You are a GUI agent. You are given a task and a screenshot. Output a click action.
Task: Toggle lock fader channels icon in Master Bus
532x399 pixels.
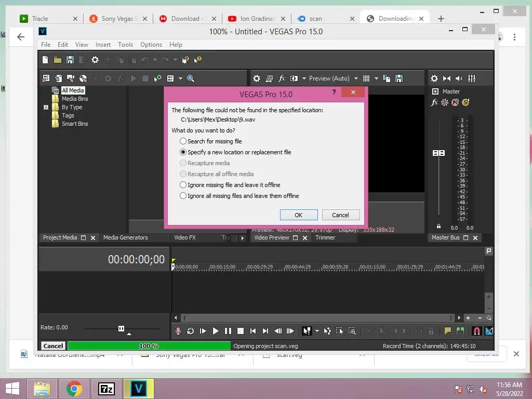coord(438,226)
